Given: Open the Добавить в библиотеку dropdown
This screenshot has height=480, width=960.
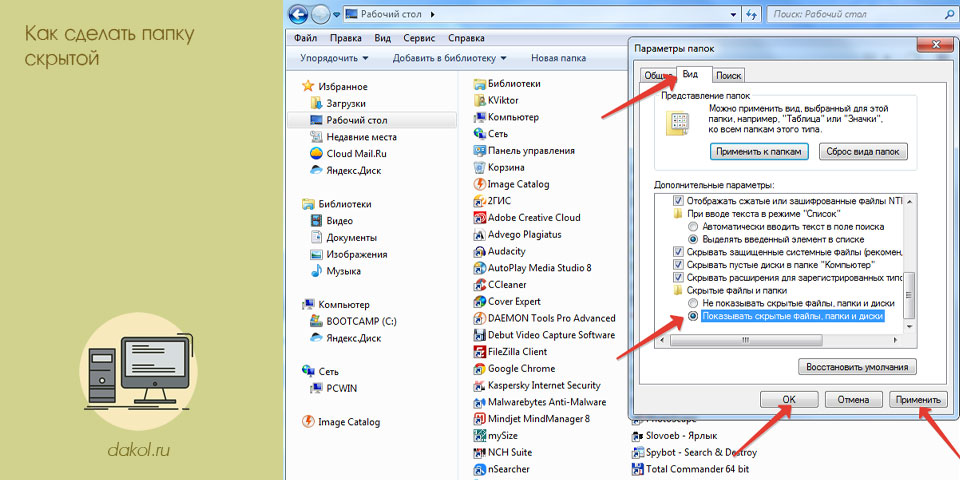Looking at the screenshot, I should [x=449, y=58].
